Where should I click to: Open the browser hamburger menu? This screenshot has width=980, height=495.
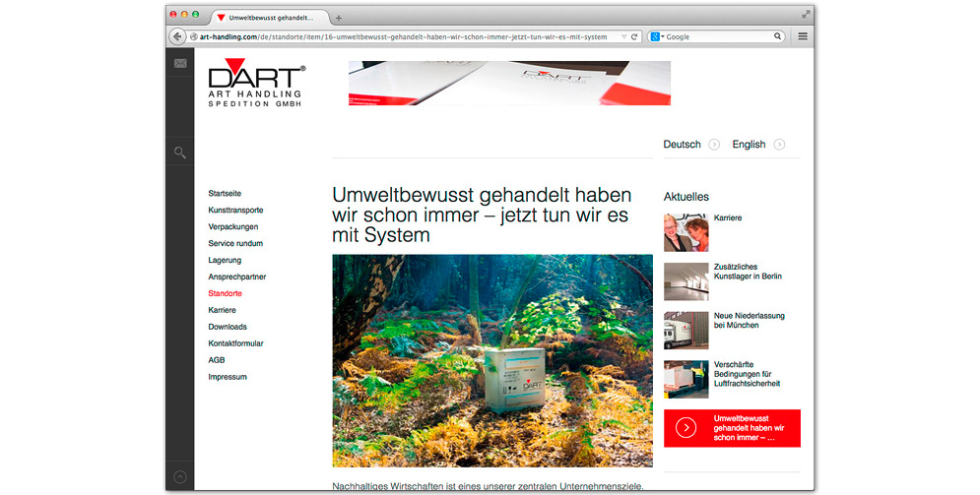pos(803,36)
